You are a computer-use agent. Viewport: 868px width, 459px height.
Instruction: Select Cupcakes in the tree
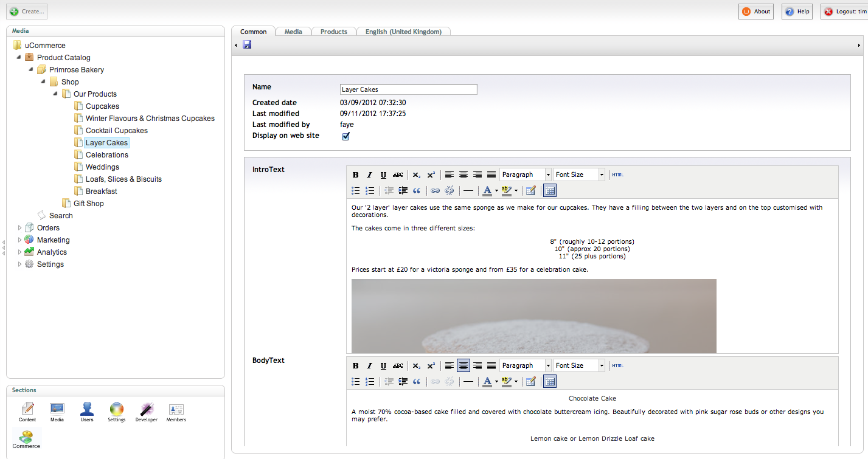pyautogui.click(x=102, y=106)
